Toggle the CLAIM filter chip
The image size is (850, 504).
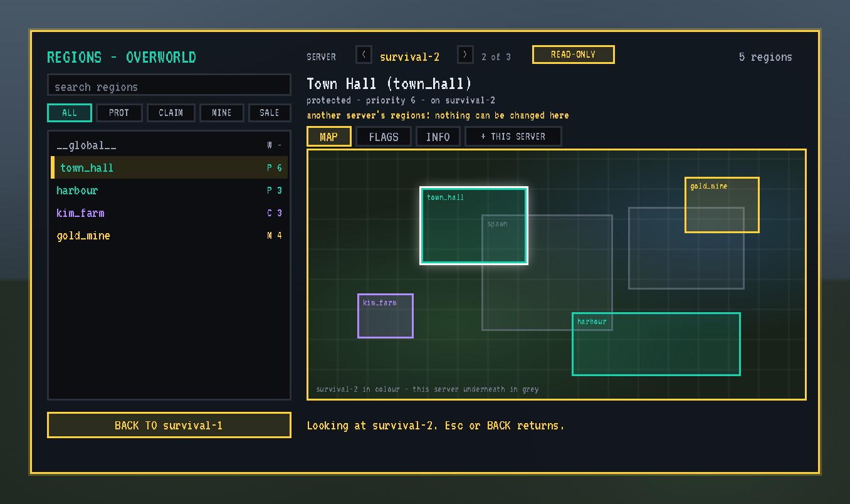click(x=171, y=113)
